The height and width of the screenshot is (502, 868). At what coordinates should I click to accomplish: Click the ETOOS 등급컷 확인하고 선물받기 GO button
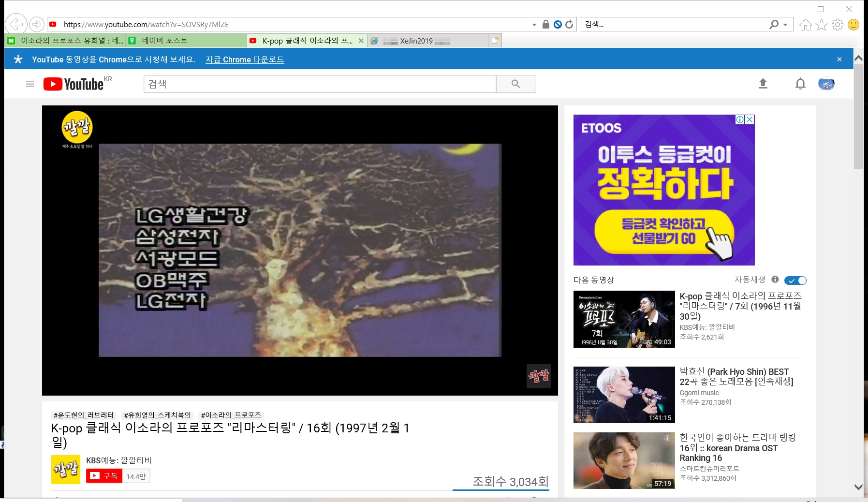click(664, 231)
